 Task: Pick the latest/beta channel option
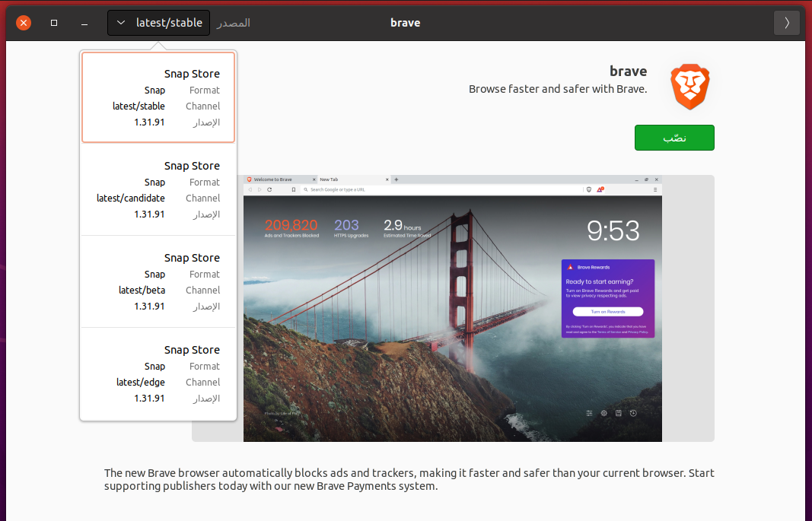158,281
